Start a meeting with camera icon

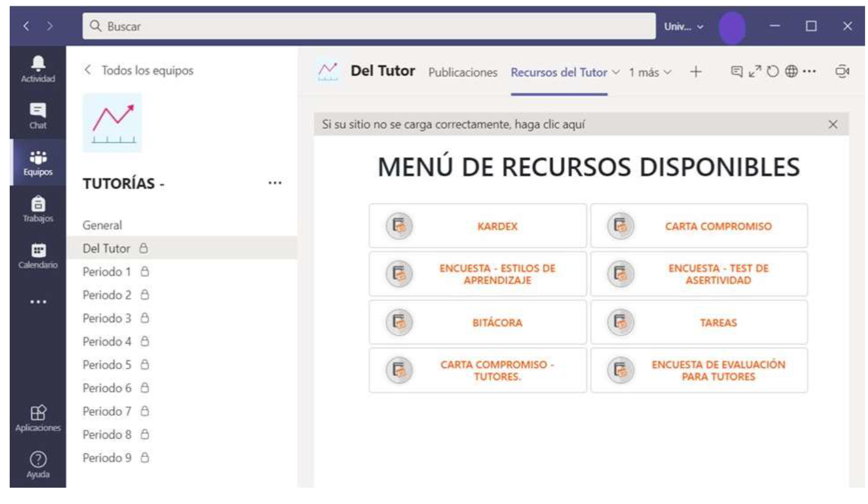click(x=841, y=71)
